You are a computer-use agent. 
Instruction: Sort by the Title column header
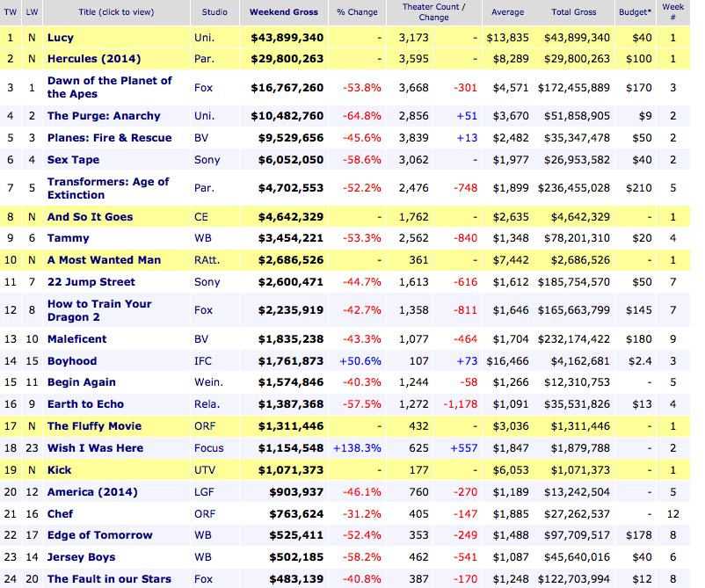pos(116,12)
